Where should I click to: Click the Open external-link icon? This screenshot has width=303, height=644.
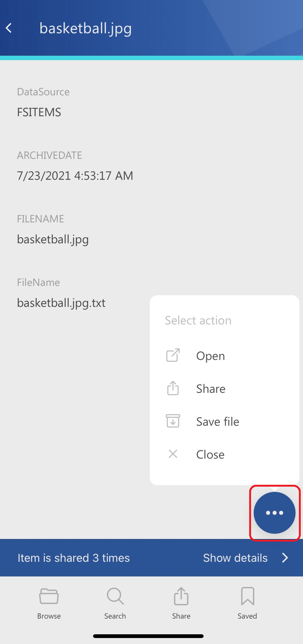tap(173, 355)
